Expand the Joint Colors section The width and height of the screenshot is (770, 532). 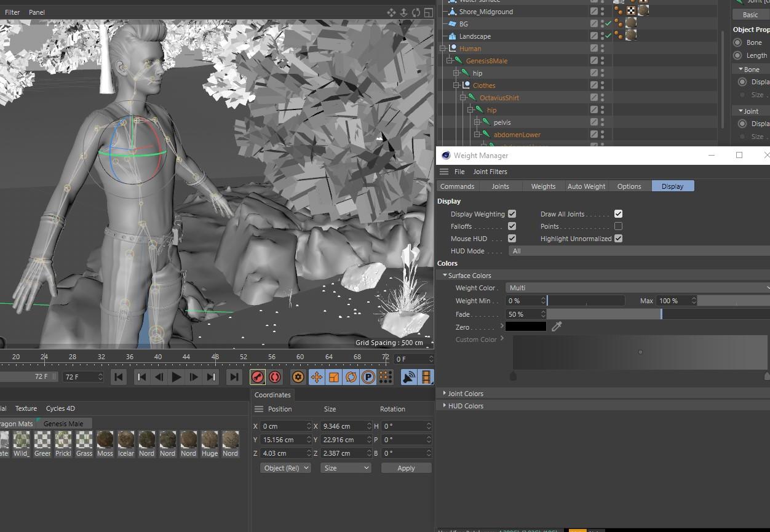click(x=465, y=394)
